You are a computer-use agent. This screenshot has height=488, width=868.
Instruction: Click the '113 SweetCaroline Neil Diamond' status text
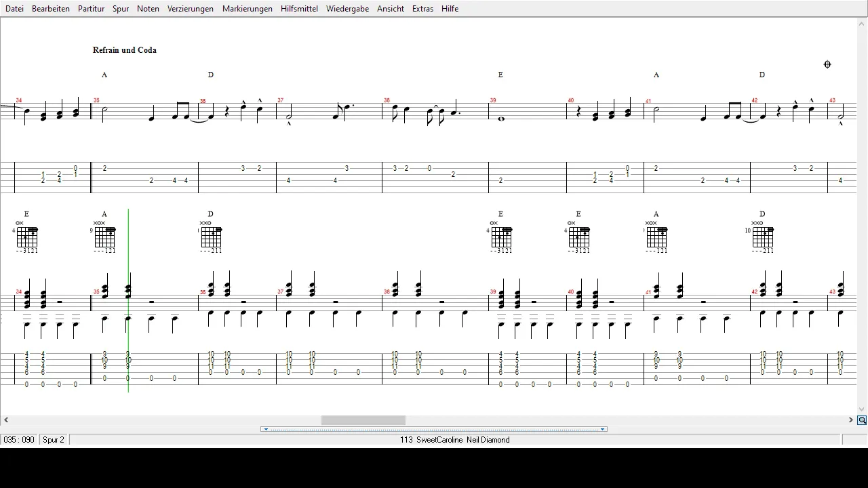coord(454,440)
